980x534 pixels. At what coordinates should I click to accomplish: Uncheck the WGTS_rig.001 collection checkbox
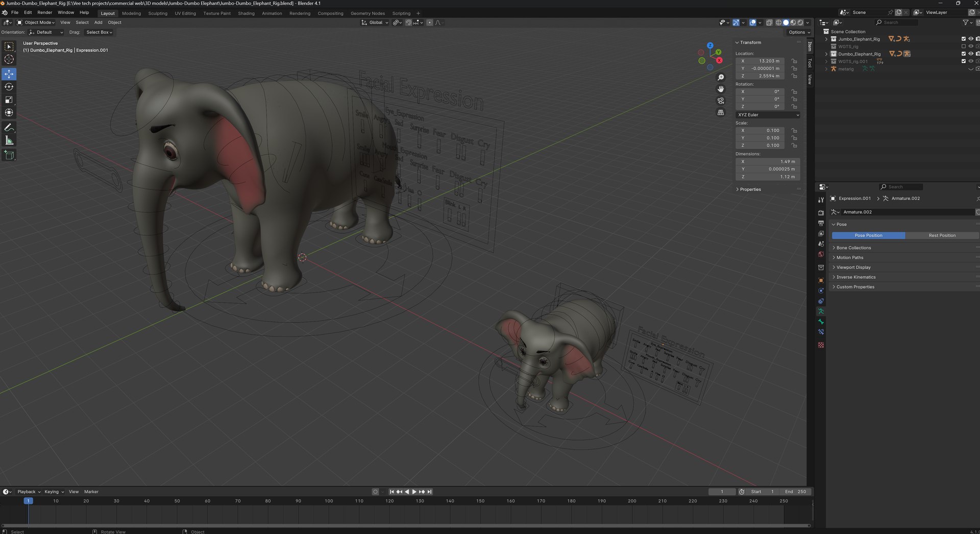(964, 61)
